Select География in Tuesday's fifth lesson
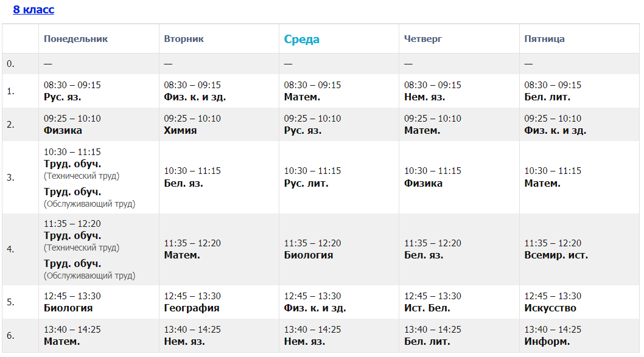 (x=191, y=308)
